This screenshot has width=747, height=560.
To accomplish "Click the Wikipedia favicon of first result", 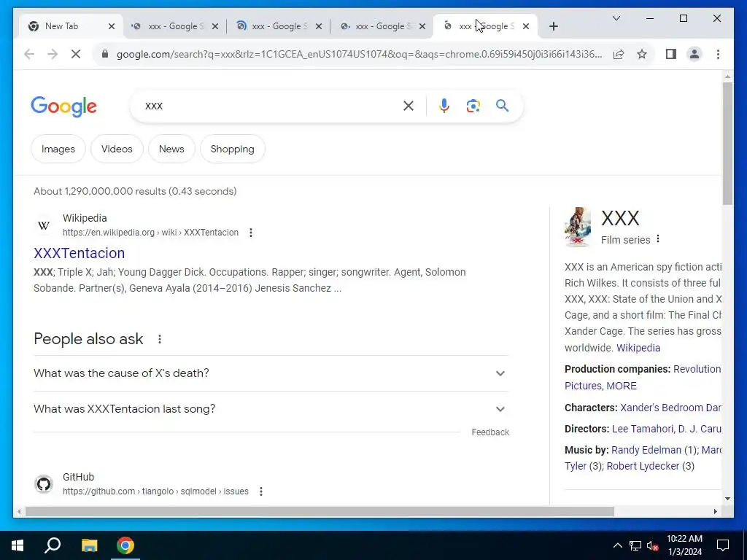I will coord(43,225).
